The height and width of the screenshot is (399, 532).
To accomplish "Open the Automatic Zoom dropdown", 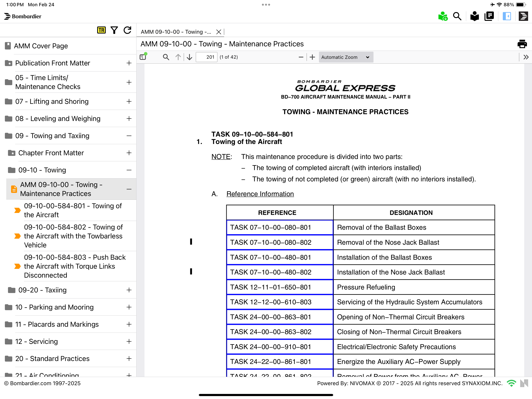I will tap(346, 57).
